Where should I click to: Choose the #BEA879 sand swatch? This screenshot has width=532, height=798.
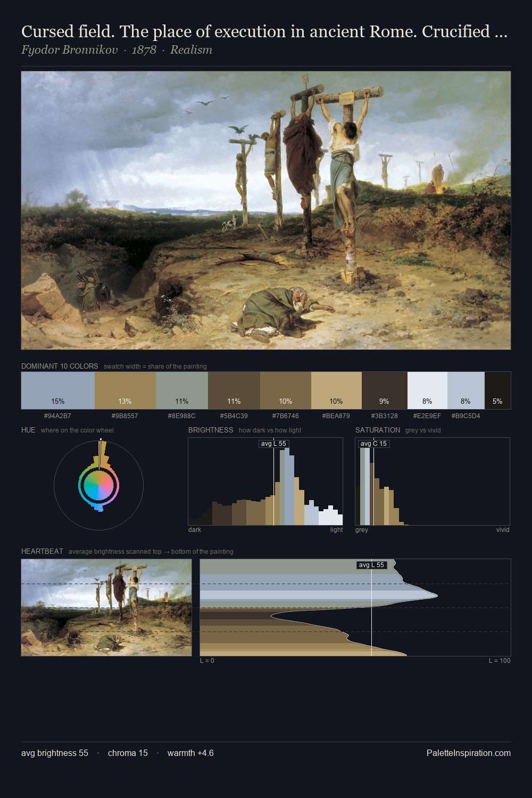tap(336, 390)
